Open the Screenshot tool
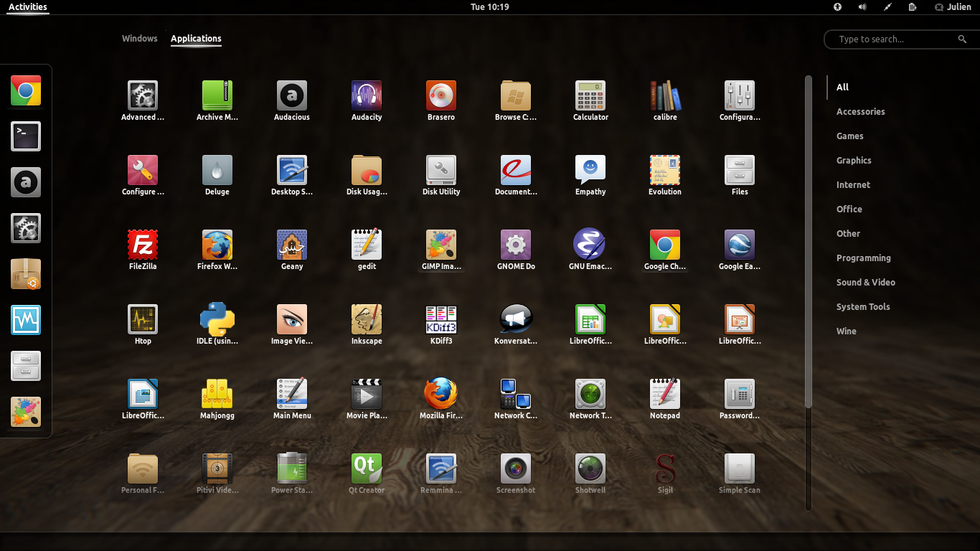This screenshot has width=980, height=551. 516,474
